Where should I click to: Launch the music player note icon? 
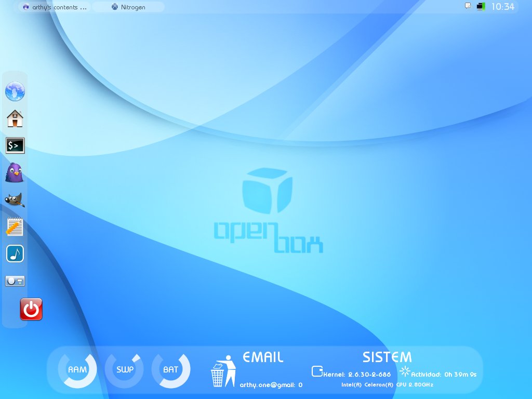pyautogui.click(x=15, y=254)
